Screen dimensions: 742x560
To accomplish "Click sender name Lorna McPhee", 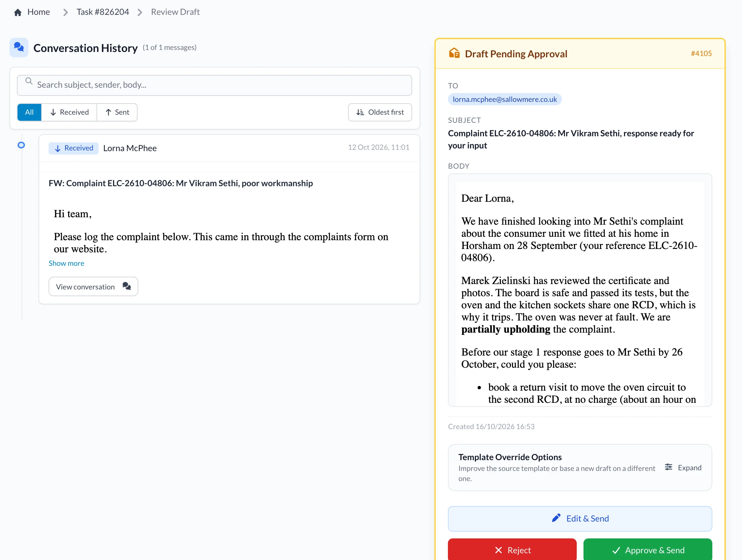I will 130,148.
